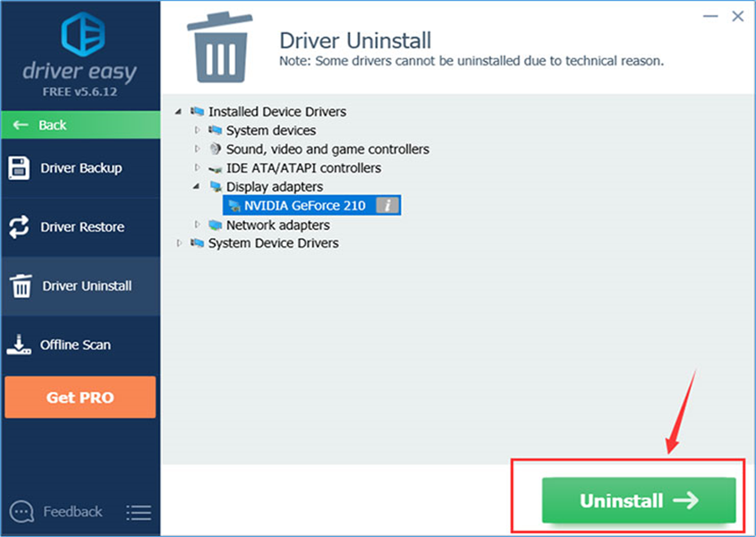Screen dimensions: 756x537
Task: Click the Driver Backup floppy disk icon
Action: [19, 168]
